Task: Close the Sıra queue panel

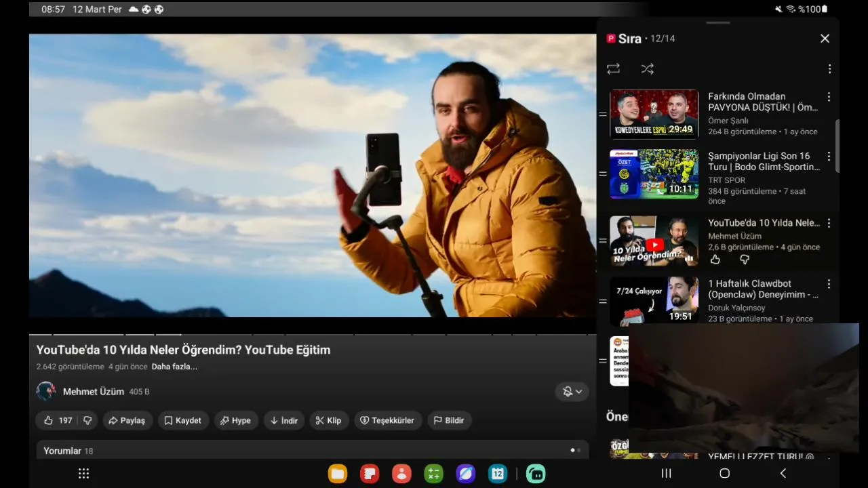Action: click(x=825, y=39)
